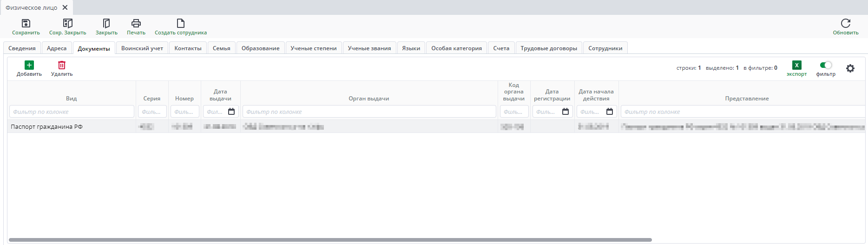Open calendar picker in Дата выдачи filter
868x245 pixels.
(231, 112)
